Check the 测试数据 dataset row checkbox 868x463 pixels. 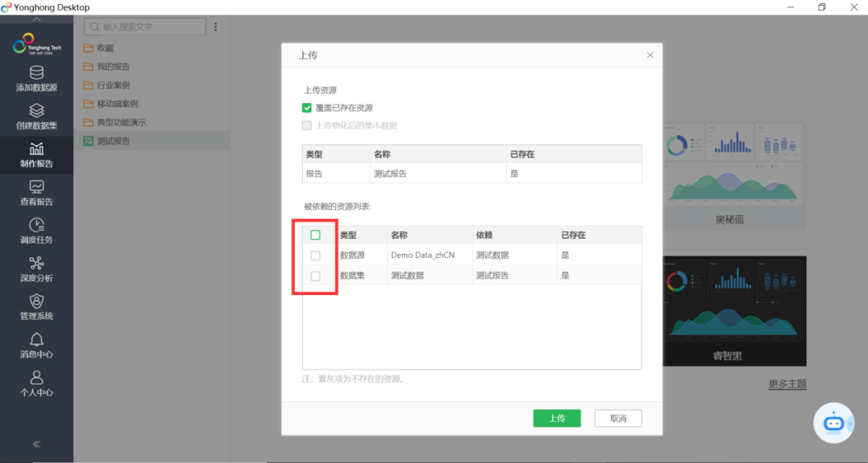(317, 275)
